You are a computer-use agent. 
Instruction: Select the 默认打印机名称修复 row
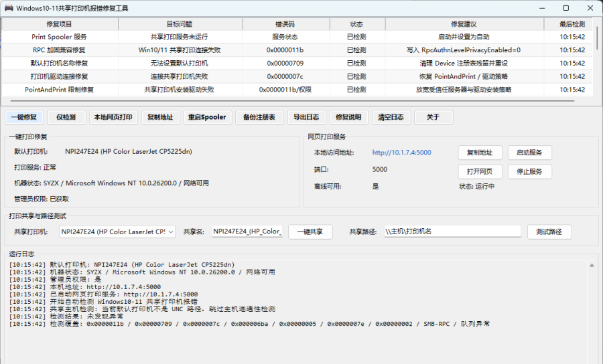click(297, 63)
